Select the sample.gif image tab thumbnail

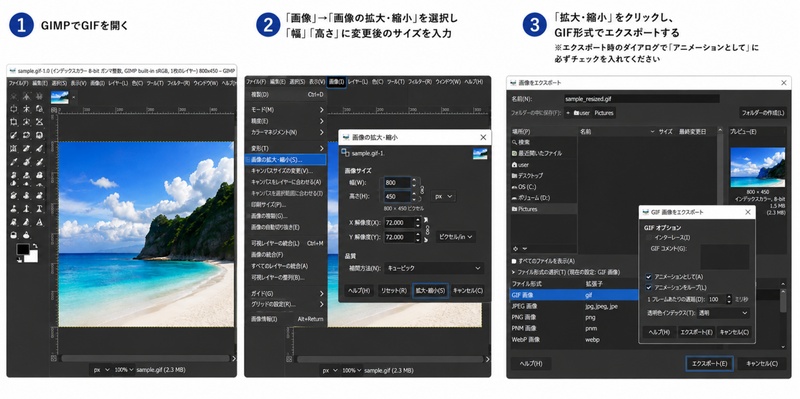60,97
